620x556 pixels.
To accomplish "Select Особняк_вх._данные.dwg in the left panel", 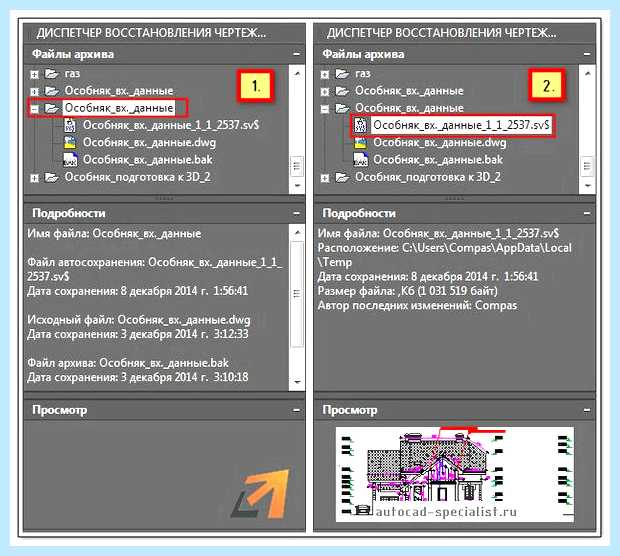I will pos(149,142).
